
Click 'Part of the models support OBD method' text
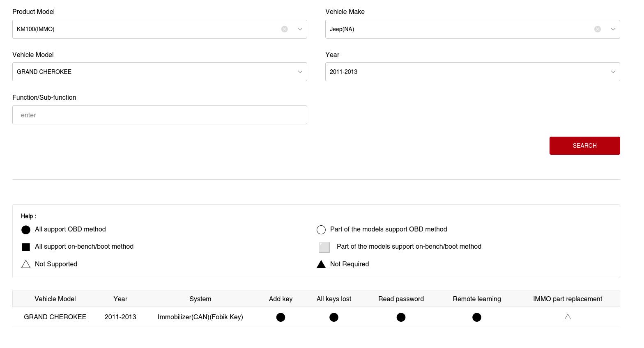click(389, 229)
